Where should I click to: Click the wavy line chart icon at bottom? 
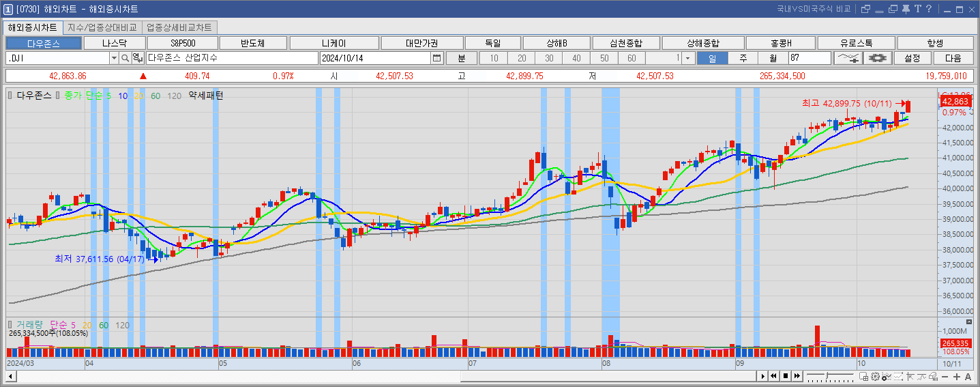pos(921,377)
